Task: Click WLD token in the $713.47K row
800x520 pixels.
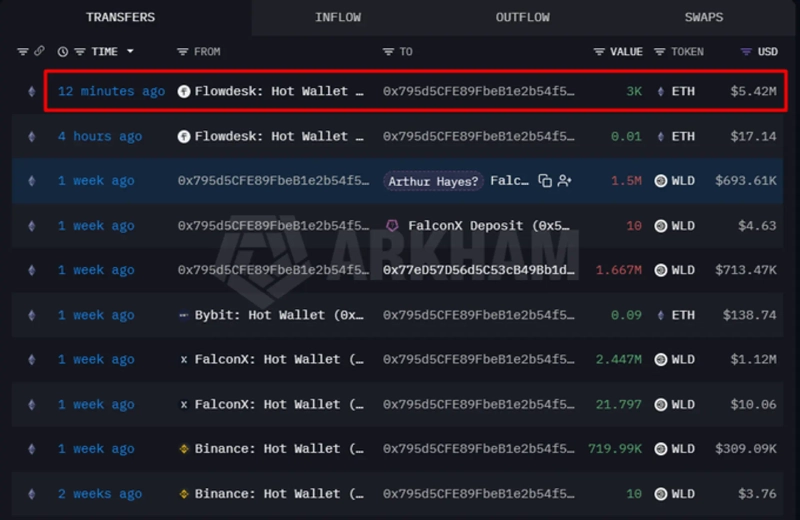Action: point(683,270)
